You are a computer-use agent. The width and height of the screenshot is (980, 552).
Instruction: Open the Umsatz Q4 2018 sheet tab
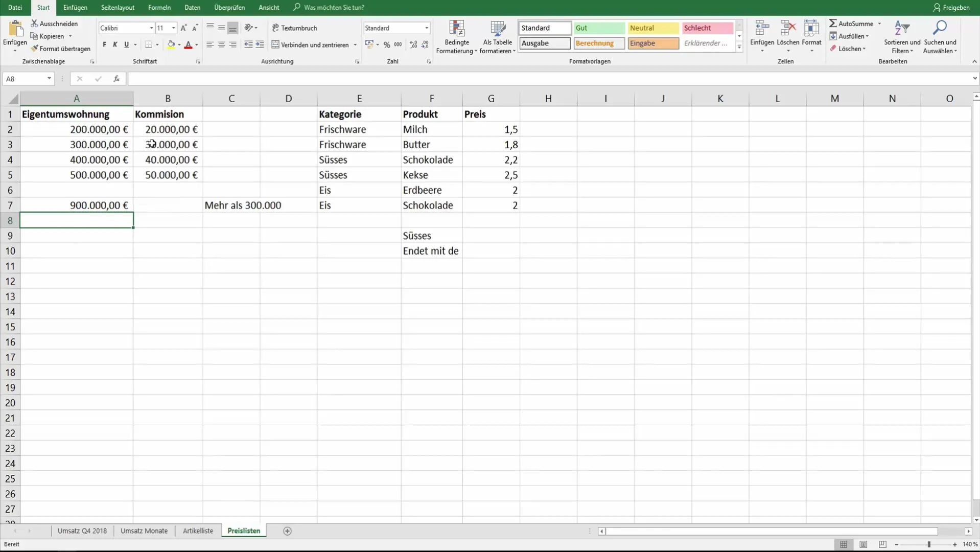click(82, 531)
